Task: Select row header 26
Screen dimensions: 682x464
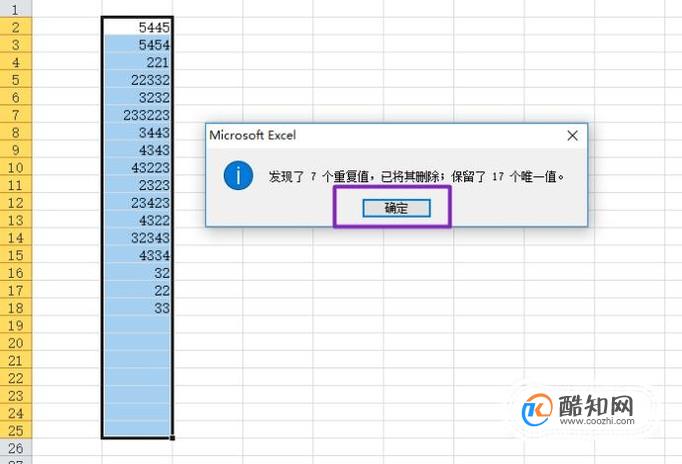Action: pos(16,448)
